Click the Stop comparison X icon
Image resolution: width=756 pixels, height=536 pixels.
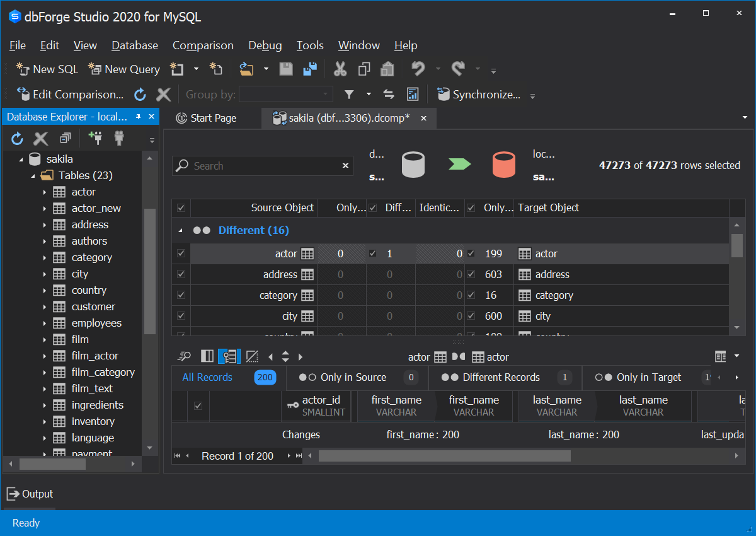click(x=164, y=95)
